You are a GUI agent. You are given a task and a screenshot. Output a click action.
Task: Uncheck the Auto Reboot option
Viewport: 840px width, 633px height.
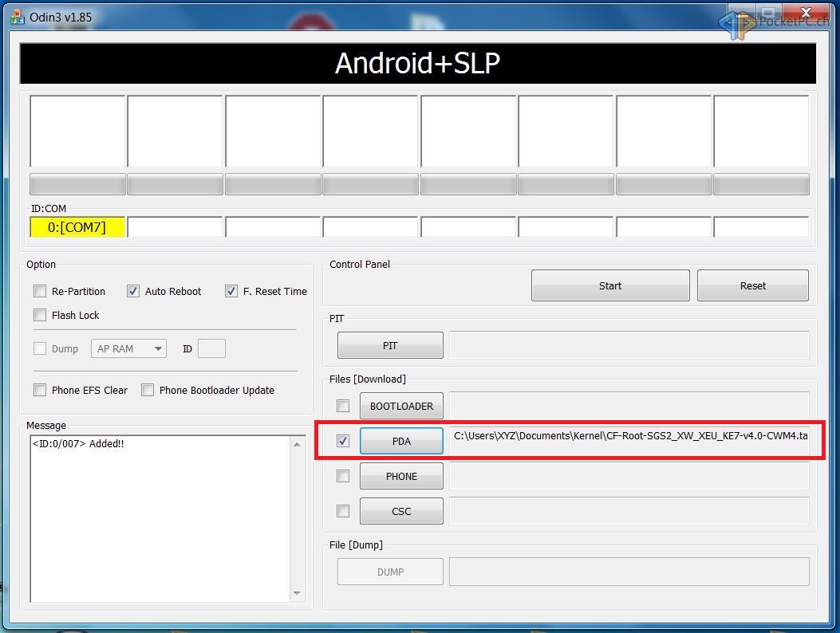[x=133, y=291]
